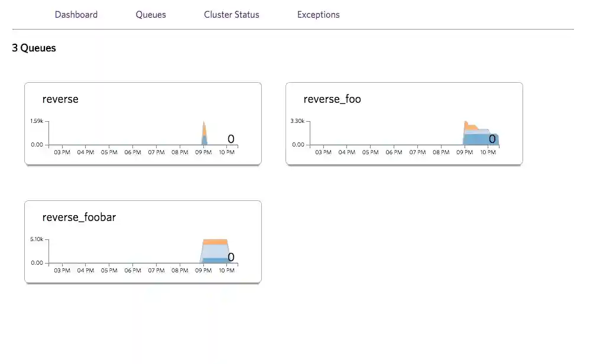Click the 0 count on reverse_foo card
The image size is (597, 364).
492,139
